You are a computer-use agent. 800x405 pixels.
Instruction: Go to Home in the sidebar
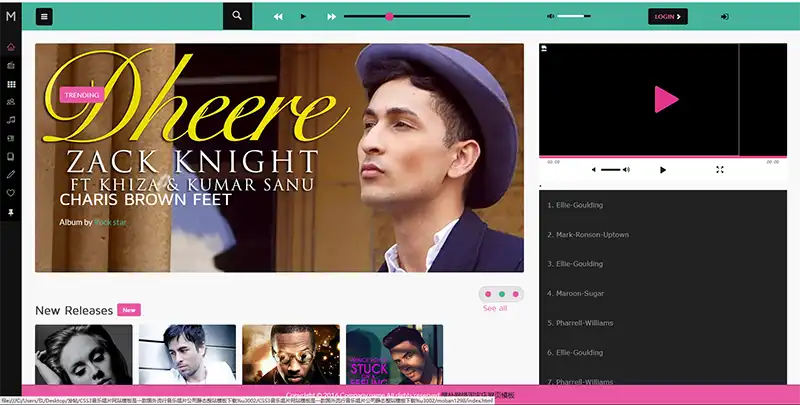pos(11,47)
